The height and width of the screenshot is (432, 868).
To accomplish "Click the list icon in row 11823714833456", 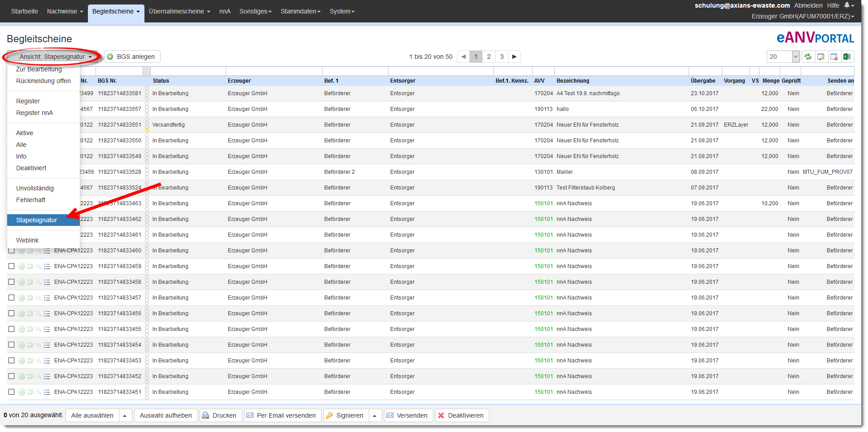I will [x=47, y=313].
